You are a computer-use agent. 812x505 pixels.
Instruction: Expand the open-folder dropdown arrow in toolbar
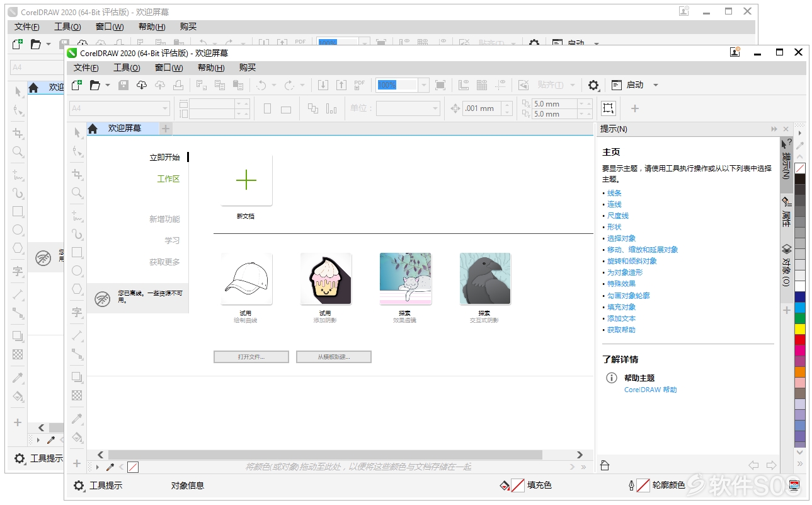pyautogui.click(x=108, y=84)
